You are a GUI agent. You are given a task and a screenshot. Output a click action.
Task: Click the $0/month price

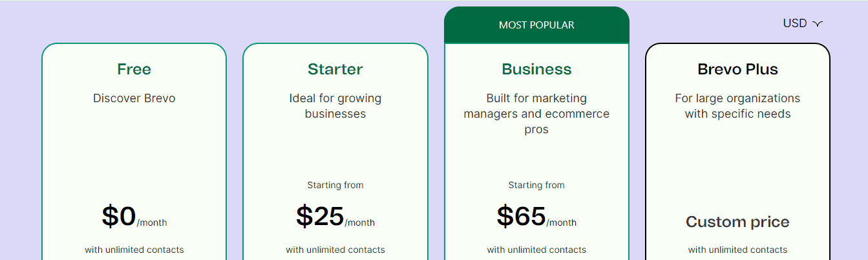coord(134,217)
